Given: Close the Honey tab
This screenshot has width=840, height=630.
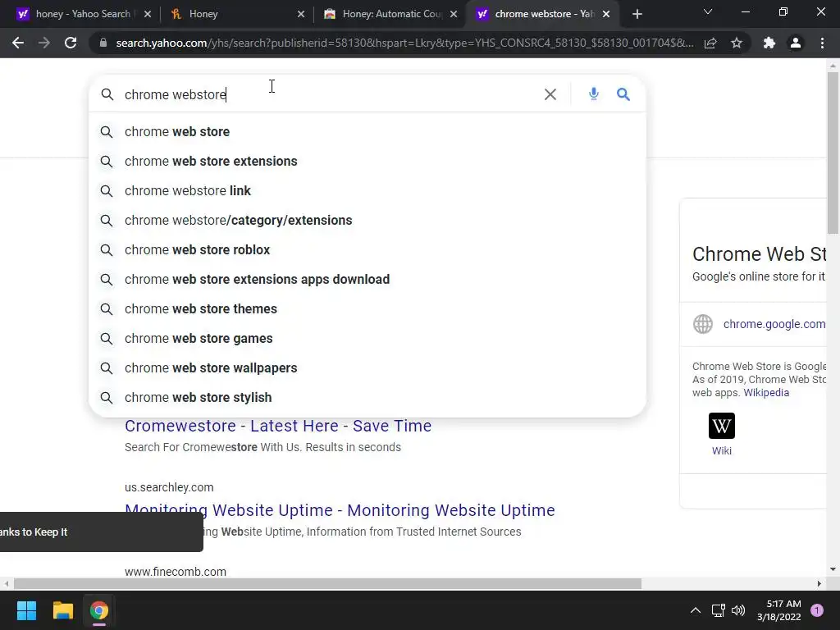Looking at the screenshot, I should point(301,14).
